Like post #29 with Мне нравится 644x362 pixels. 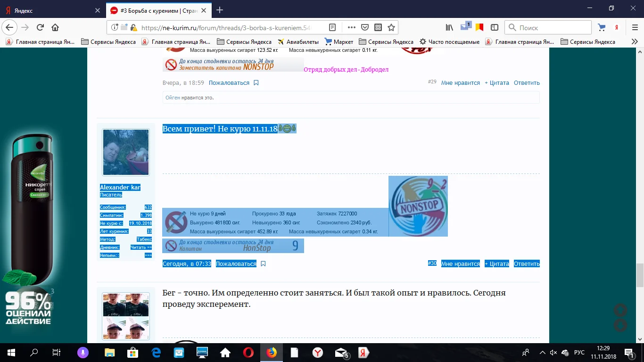pyautogui.click(x=460, y=83)
